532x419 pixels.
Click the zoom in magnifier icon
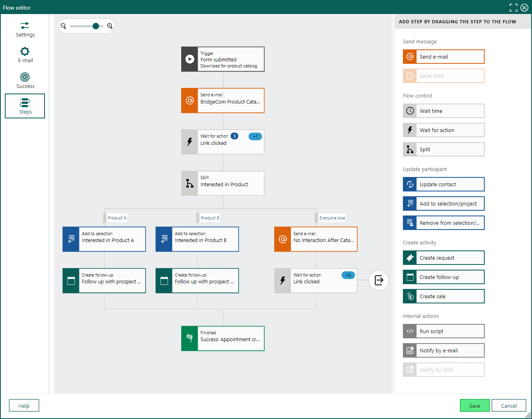click(x=110, y=26)
